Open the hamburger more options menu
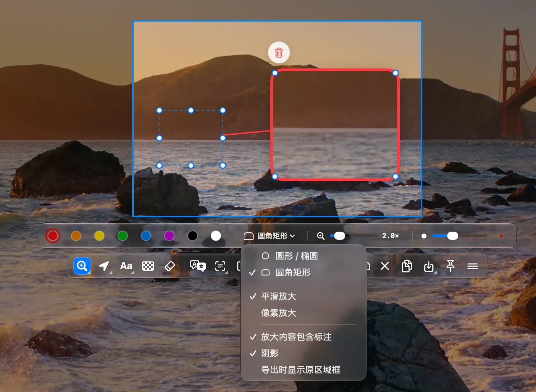Image resolution: width=536 pixels, height=392 pixels. tap(473, 266)
